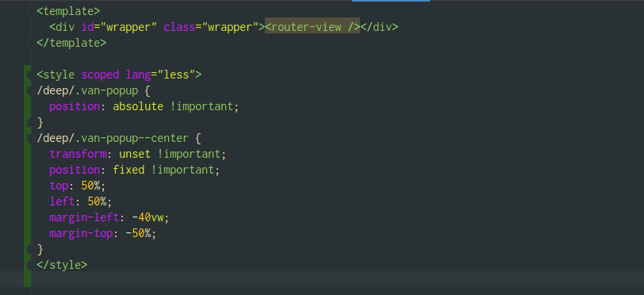Click the absolute value
The width and height of the screenshot is (644, 295).
pos(138,107)
